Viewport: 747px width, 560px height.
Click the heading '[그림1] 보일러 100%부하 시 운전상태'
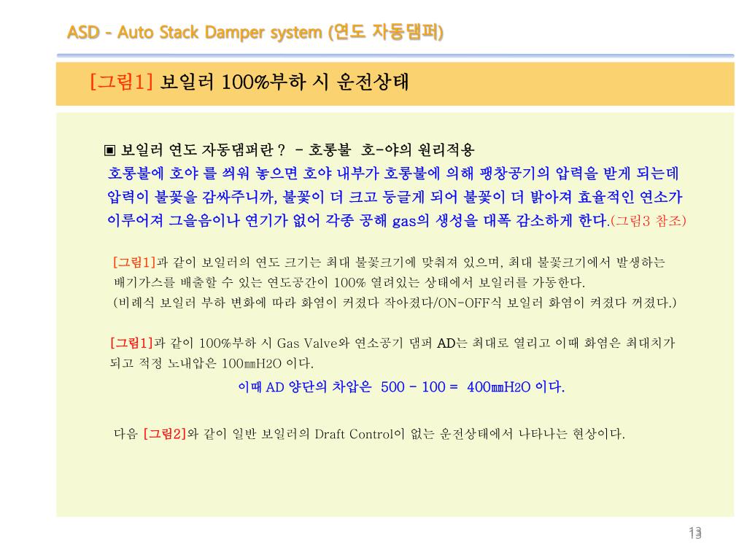[249, 82]
